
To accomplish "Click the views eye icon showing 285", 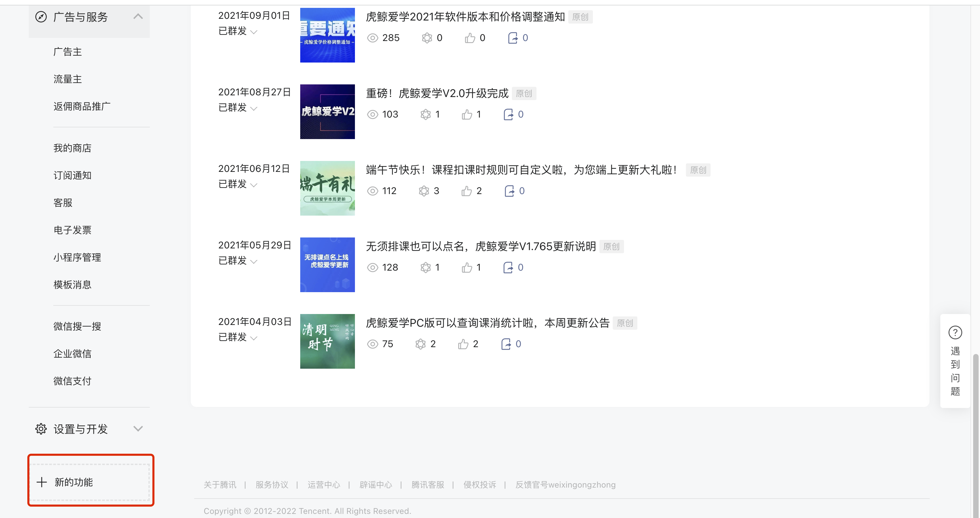I will [372, 38].
